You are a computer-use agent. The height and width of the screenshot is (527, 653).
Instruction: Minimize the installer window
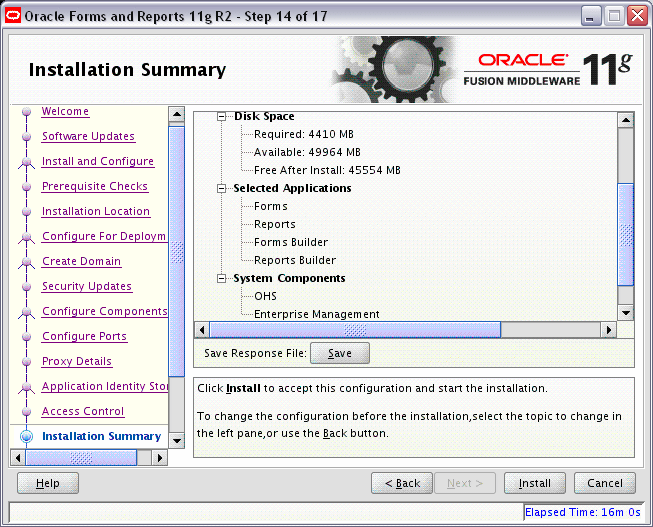[x=591, y=16]
